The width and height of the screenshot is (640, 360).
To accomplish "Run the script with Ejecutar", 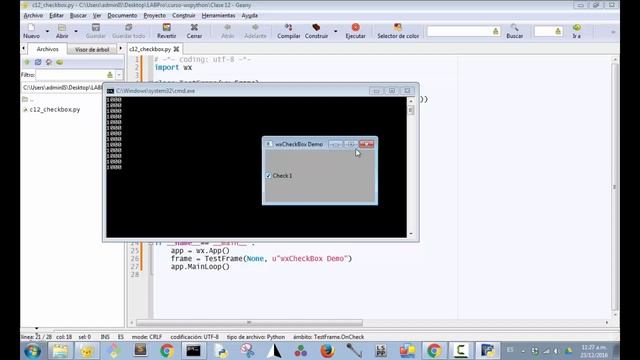I will pyautogui.click(x=356, y=28).
